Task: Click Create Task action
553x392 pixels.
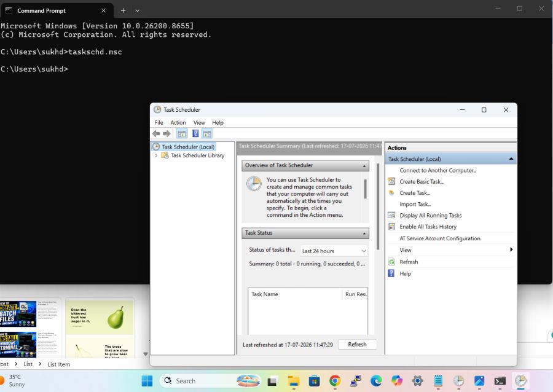Action: point(415,193)
